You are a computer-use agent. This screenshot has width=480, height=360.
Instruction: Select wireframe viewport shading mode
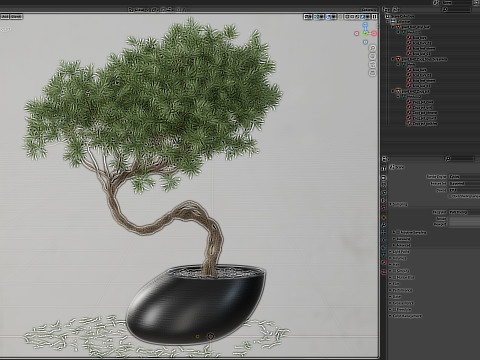coord(347,16)
